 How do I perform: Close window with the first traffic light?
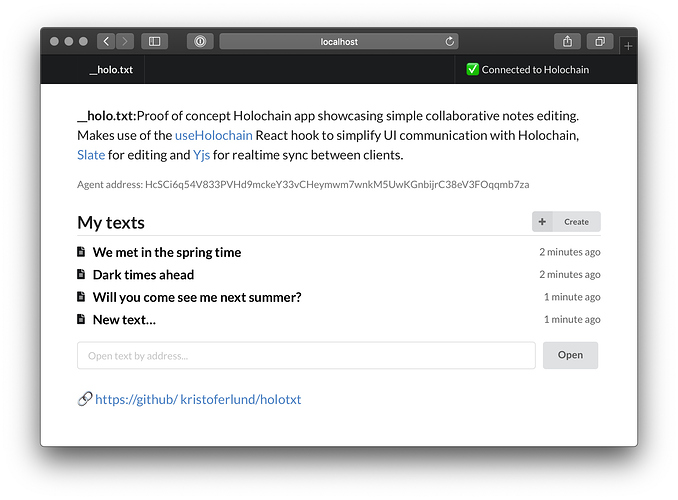54,42
